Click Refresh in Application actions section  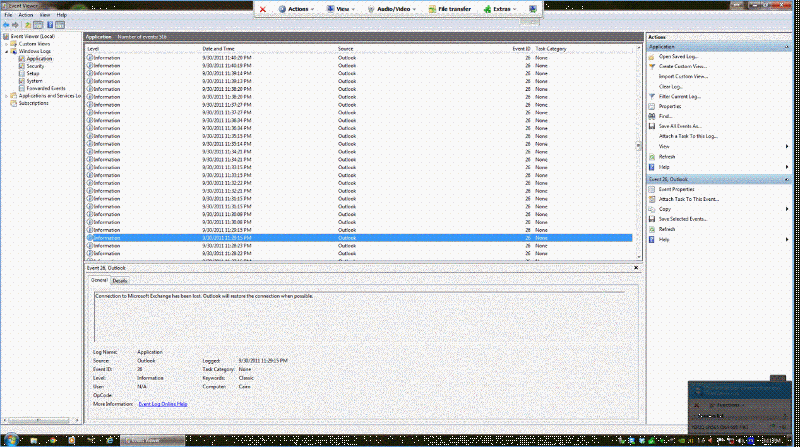pyautogui.click(x=667, y=157)
